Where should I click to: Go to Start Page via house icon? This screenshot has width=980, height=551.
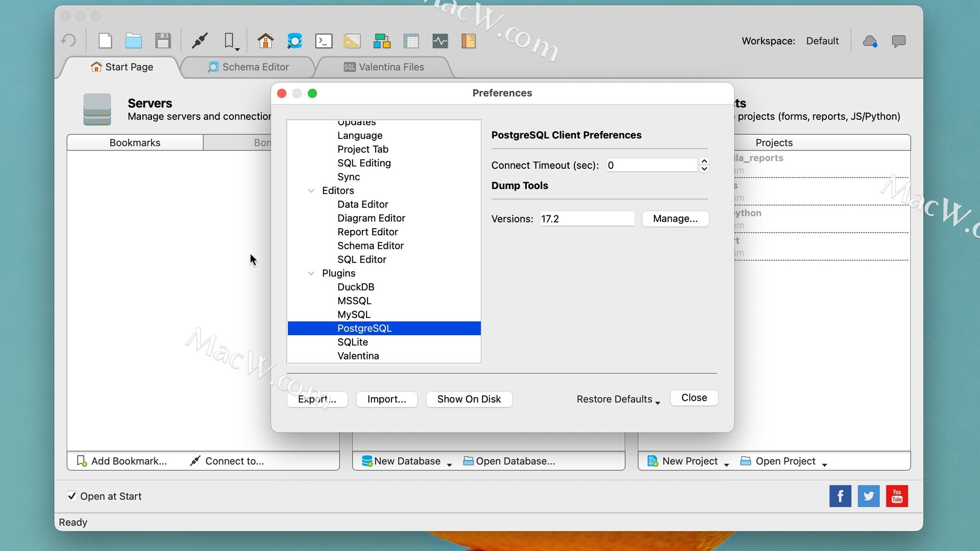[265, 41]
